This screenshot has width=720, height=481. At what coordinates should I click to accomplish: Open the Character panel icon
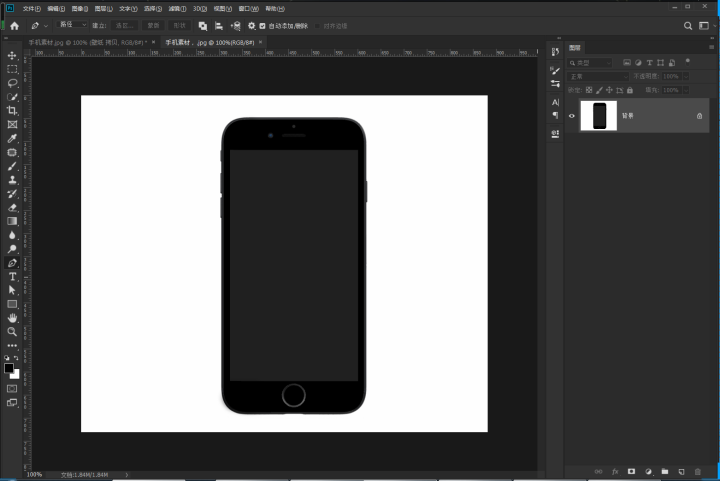pos(555,102)
